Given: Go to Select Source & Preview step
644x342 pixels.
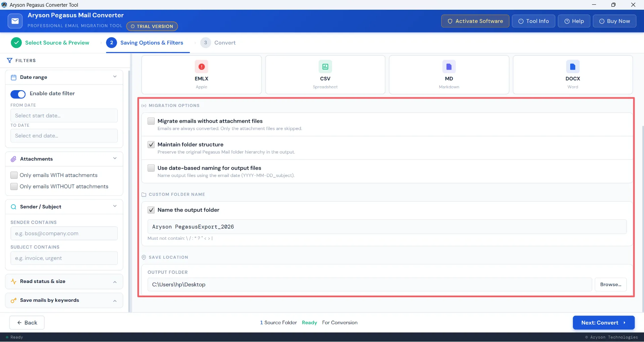Looking at the screenshot, I should [x=50, y=43].
